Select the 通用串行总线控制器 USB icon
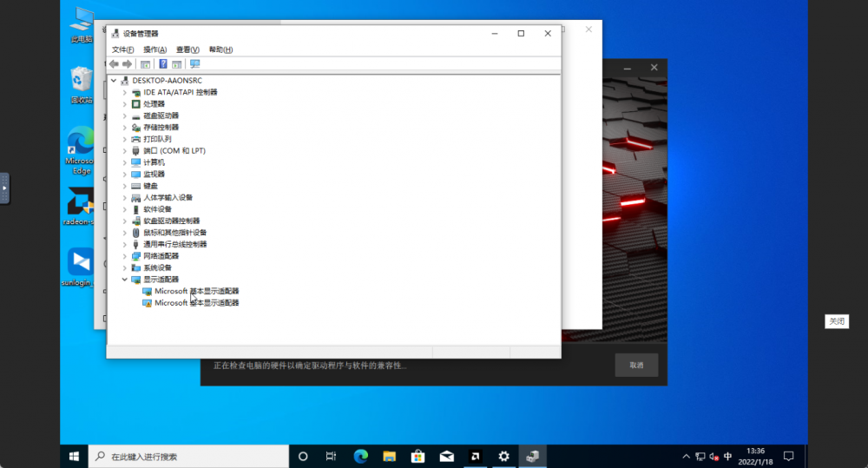The width and height of the screenshot is (868, 468). point(135,244)
